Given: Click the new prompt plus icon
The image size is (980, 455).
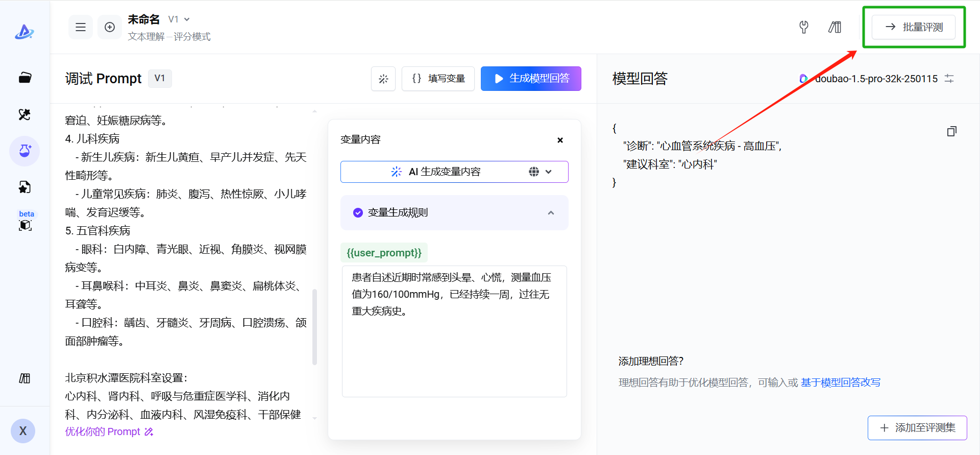Looking at the screenshot, I should pos(110,27).
